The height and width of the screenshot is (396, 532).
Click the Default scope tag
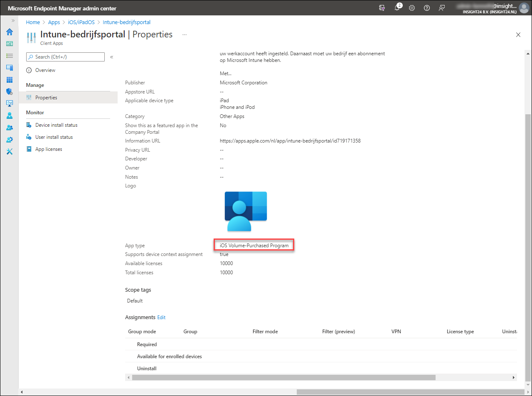click(x=135, y=301)
